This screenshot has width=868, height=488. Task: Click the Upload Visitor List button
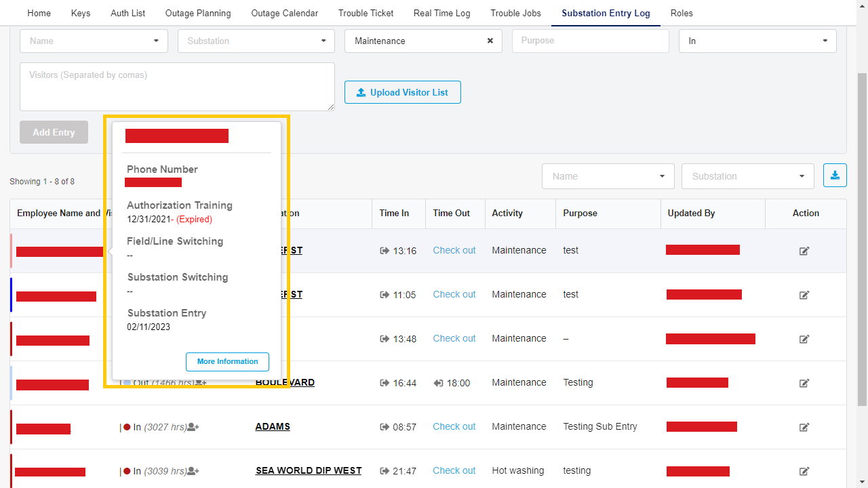[402, 92]
